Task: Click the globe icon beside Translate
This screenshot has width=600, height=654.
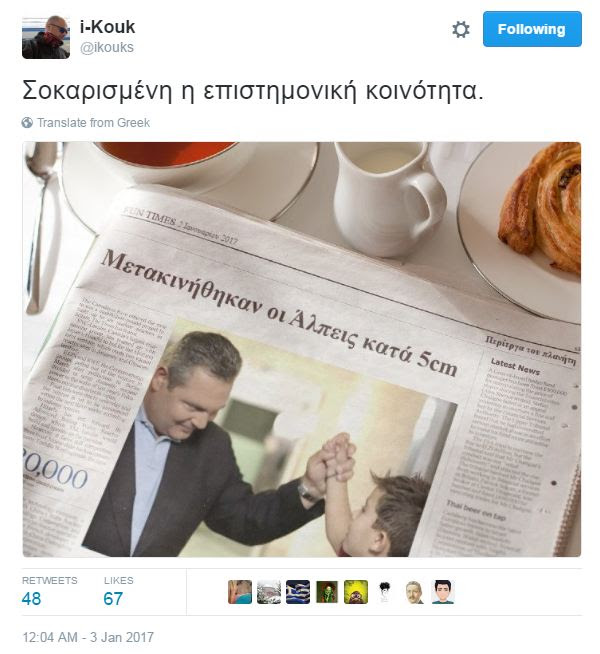Action: (27, 123)
